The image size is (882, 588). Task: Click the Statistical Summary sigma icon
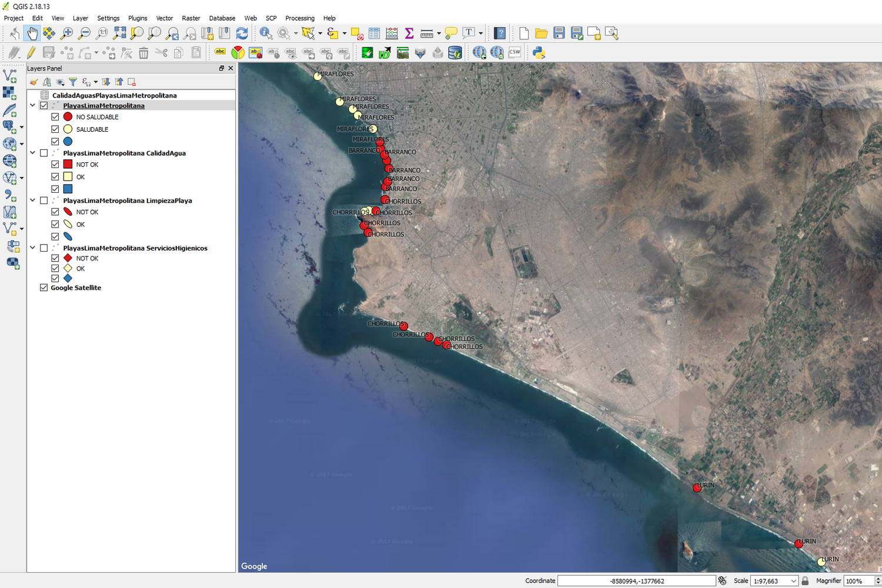point(409,34)
